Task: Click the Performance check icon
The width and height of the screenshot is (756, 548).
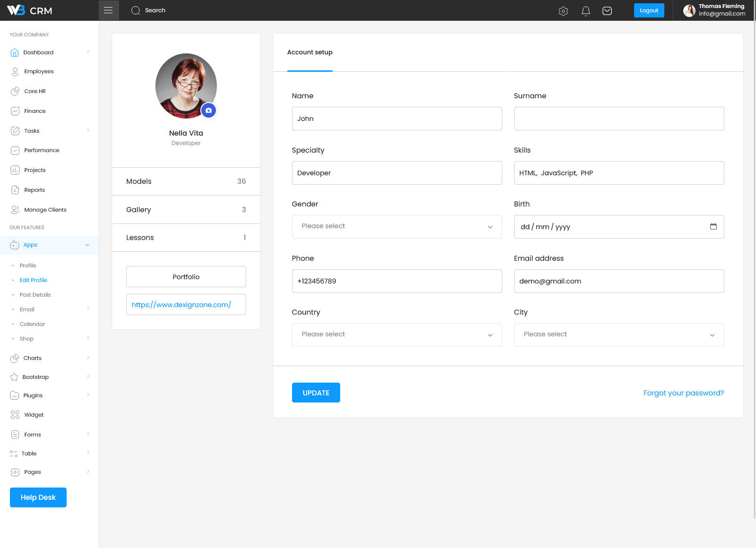Action: click(15, 150)
